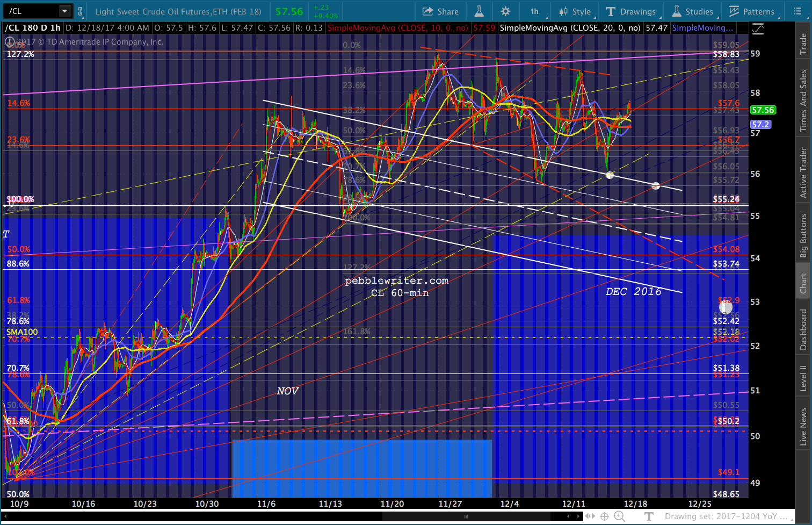Open the Patterns menu
This screenshot has width=812, height=525.
pos(752,11)
